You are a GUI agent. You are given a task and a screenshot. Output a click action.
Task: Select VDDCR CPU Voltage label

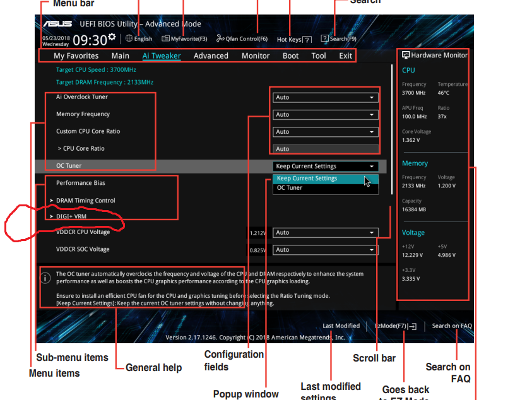click(x=83, y=232)
